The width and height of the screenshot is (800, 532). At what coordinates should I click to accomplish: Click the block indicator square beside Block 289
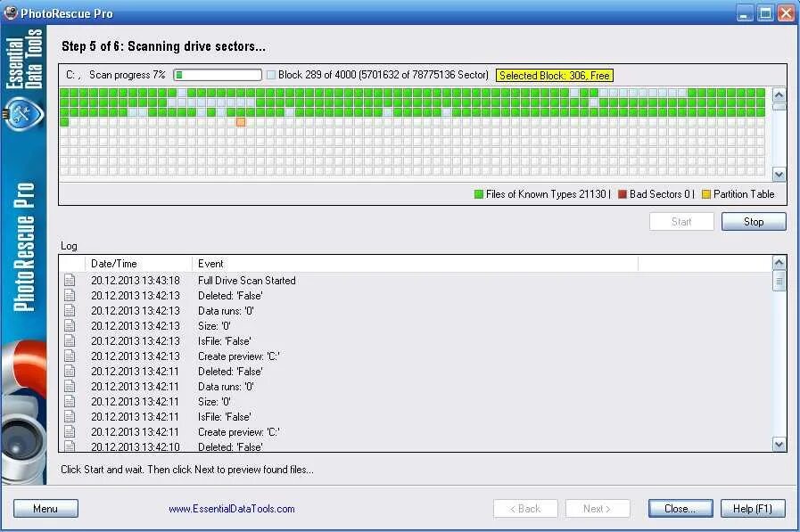(x=271, y=75)
